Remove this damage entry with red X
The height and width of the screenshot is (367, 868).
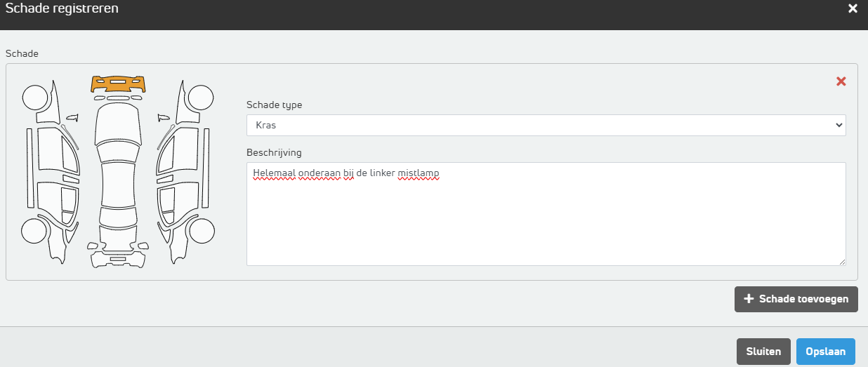coord(841,81)
